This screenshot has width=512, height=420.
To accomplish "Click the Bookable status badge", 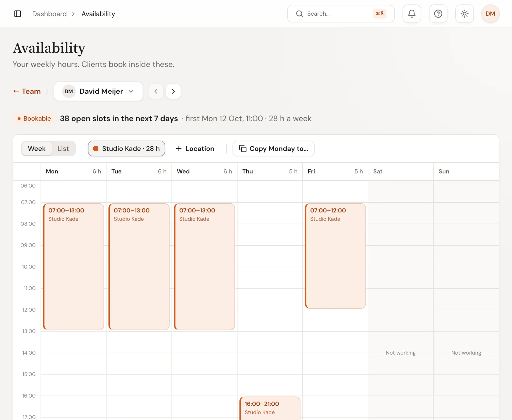I will (34, 119).
